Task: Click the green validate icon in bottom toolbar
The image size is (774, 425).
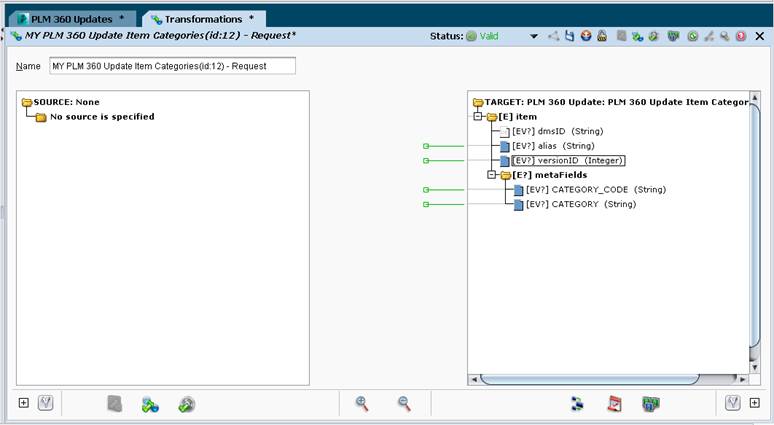Action: tap(651, 404)
